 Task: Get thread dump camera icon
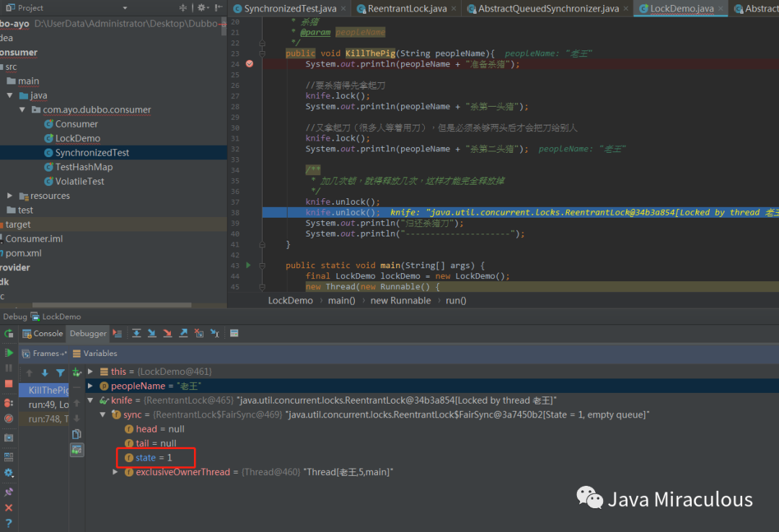point(9,438)
